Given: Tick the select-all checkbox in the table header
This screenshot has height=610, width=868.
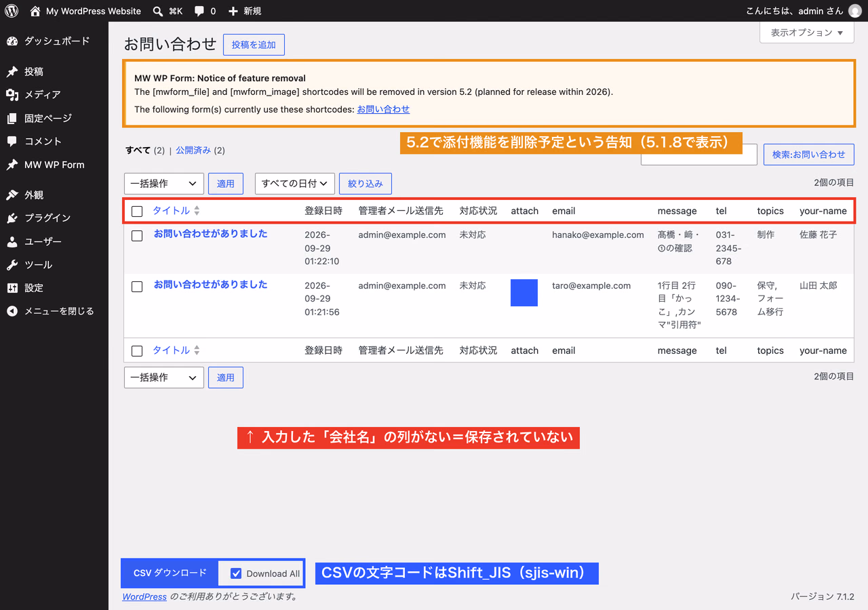Looking at the screenshot, I should (x=137, y=211).
